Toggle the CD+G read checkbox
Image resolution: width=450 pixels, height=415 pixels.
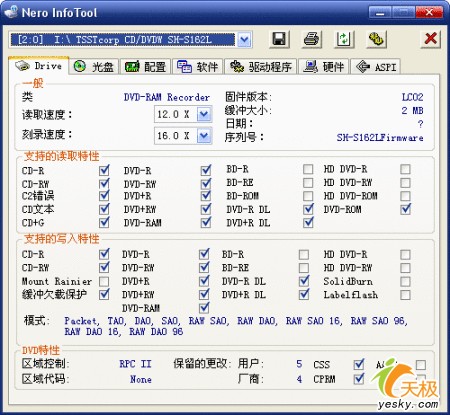104,222
